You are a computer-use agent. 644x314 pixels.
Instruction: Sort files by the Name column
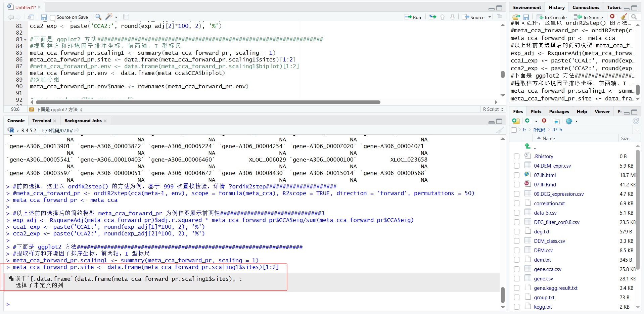click(549, 138)
